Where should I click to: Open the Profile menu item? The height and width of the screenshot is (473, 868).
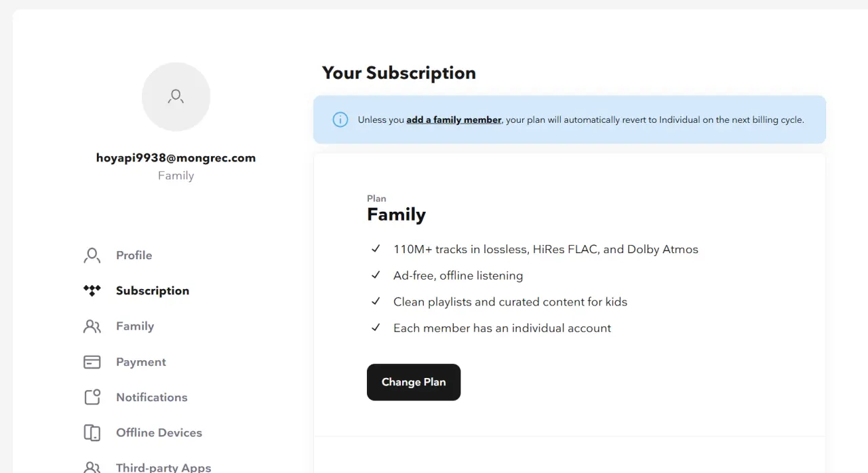(134, 255)
